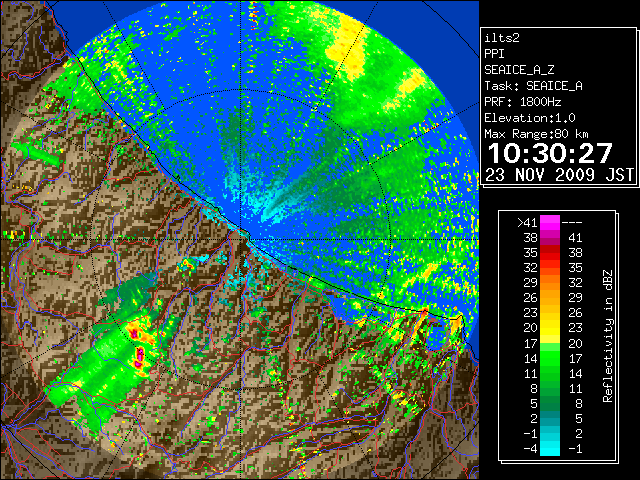Click the ">41" legend label
The height and width of the screenshot is (480, 640).
(527, 222)
